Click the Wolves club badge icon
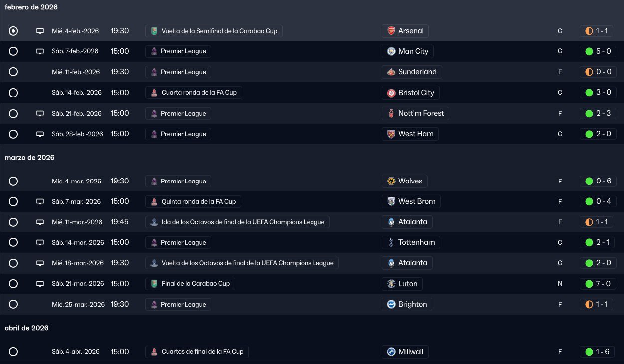This screenshot has width=624, height=364. tap(391, 181)
